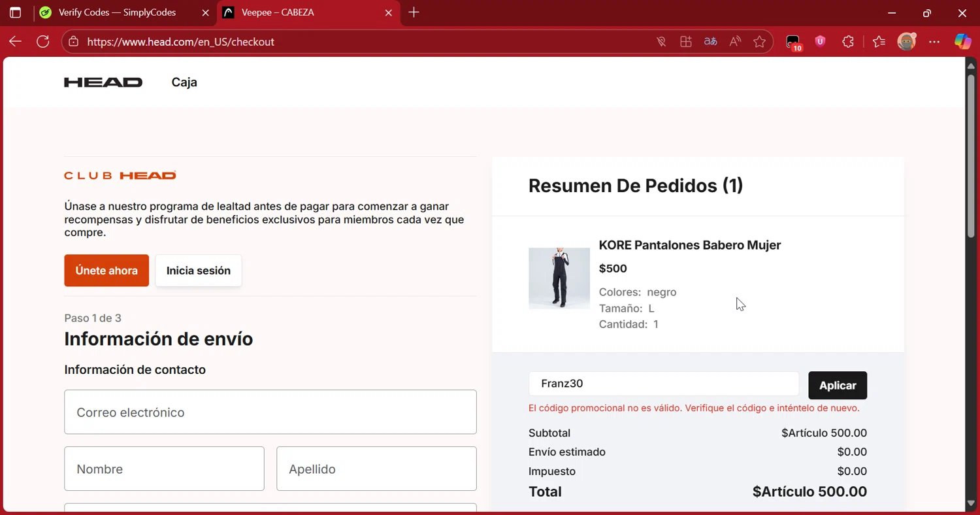Reload the checkout page
Image resolution: width=980 pixels, height=515 pixels.
tap(43, 42)
